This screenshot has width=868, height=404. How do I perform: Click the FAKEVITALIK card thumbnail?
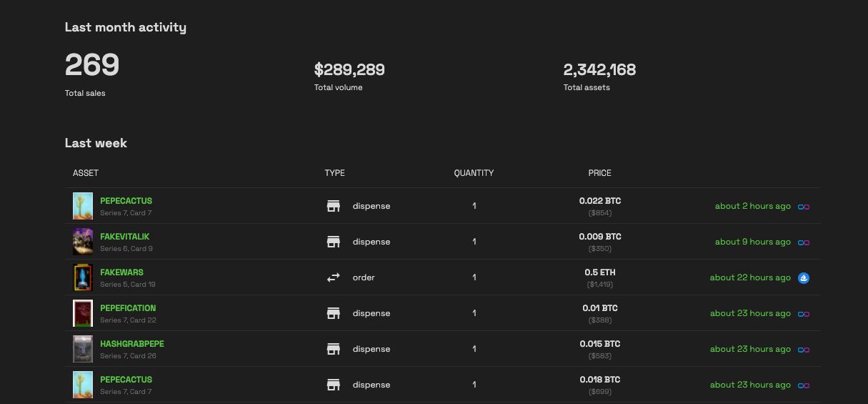coord(83,242)
